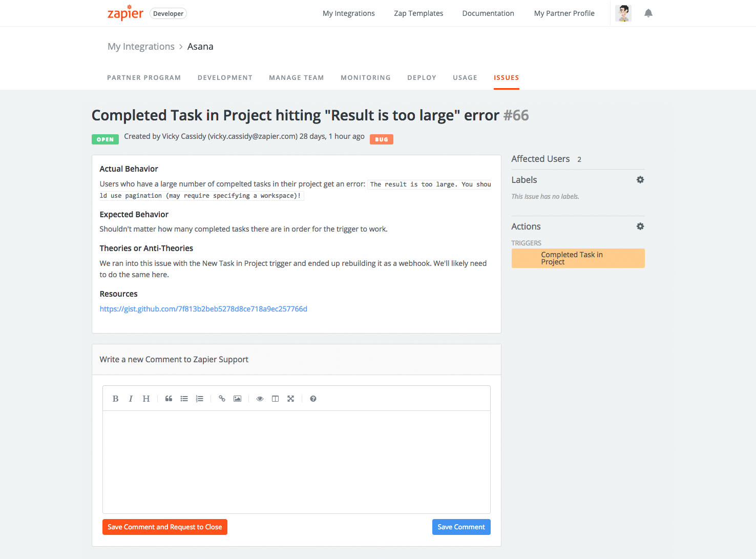Click the Affected Users heading
756x559 pixels.
coord(540,159)
